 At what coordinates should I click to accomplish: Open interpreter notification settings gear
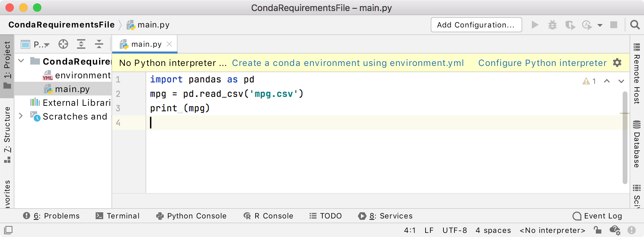[x=617, y=63]
